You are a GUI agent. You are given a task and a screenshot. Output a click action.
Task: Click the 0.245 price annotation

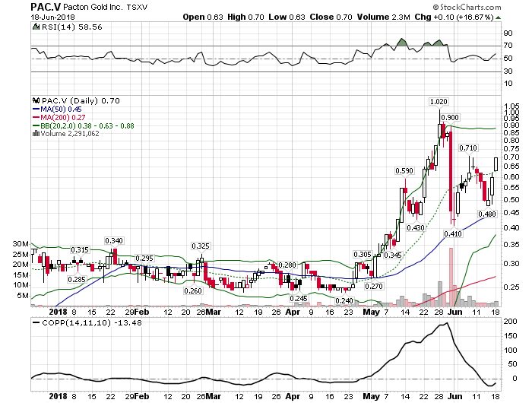coord(298,298)
